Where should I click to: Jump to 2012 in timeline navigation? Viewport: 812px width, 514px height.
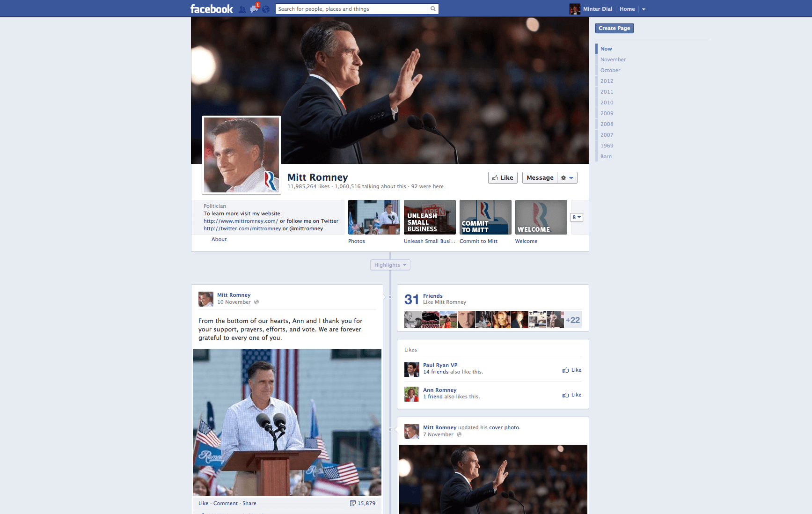pos(607,81)
